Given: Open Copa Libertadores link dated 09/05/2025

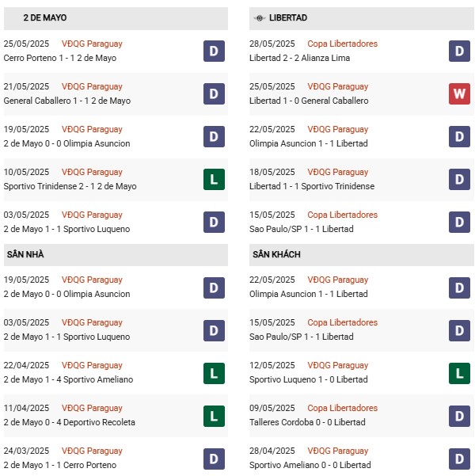Looking at the screenshot, I should (x=342, y=408).
